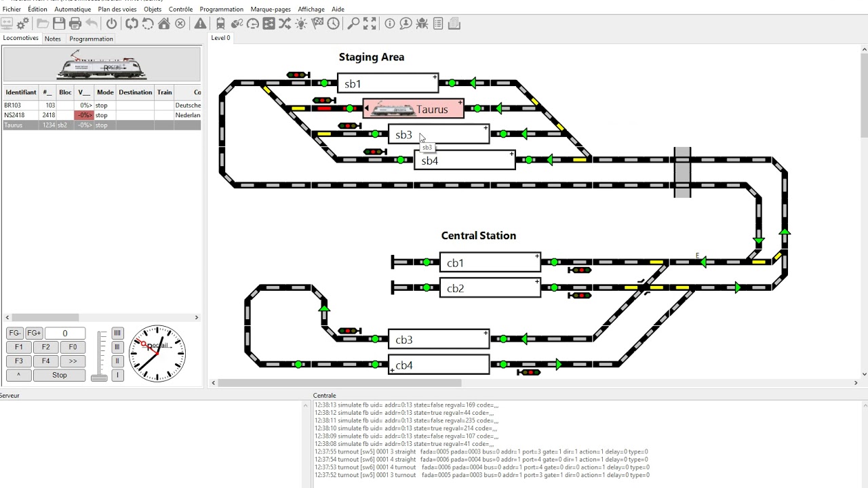This screenshot has height=488, width=868.
Task: Select the NS2418 locomotive row
Action: point(102,115)
